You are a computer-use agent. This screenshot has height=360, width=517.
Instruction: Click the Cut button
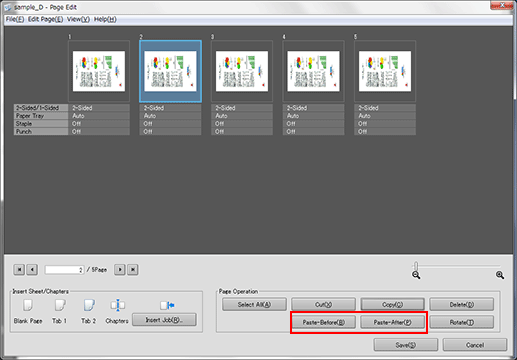[x=323, y=304]
